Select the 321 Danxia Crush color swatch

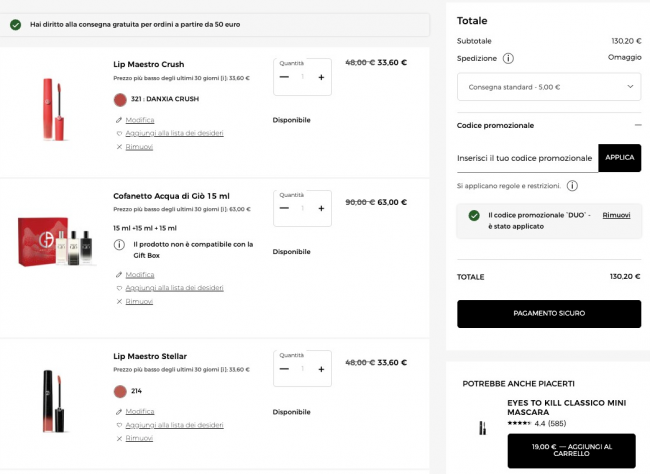coord(120,99)
